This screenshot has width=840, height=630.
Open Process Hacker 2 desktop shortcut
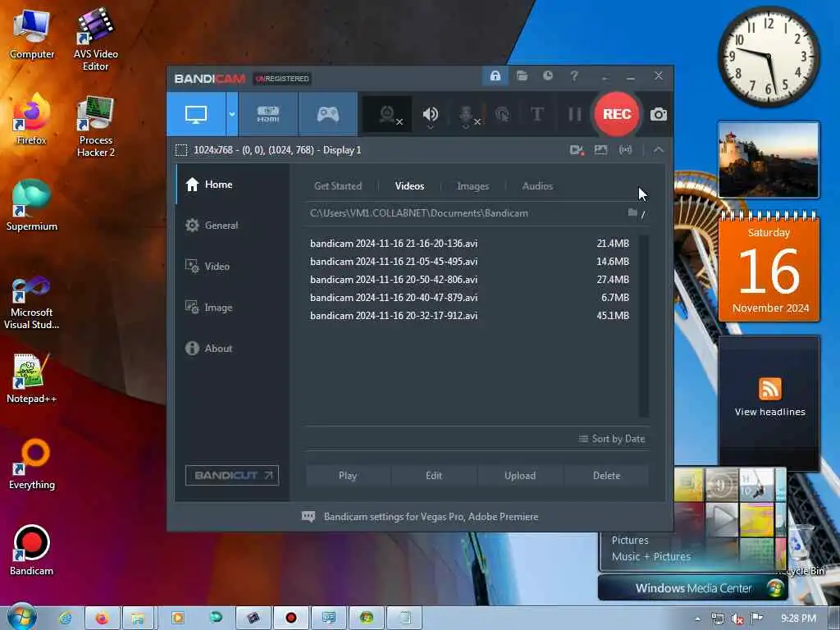pos(95,126)
